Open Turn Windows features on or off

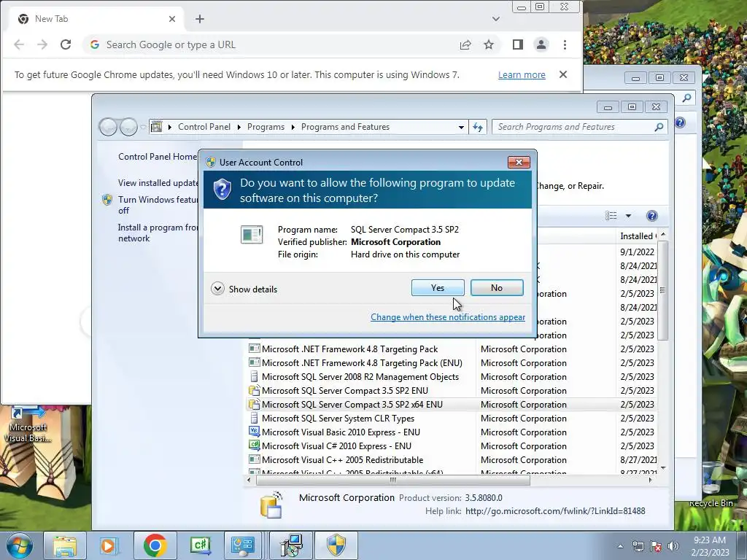pos(158,205)
